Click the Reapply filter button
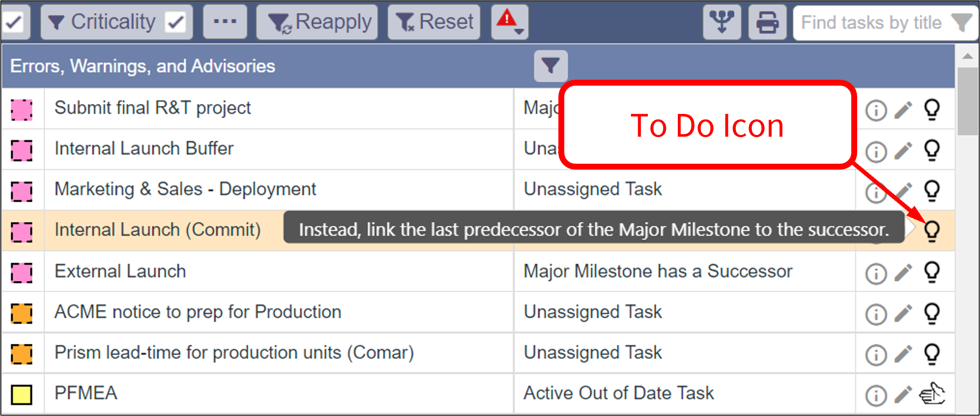The width and height of the screenshot is (980, 416). (317, 22)
